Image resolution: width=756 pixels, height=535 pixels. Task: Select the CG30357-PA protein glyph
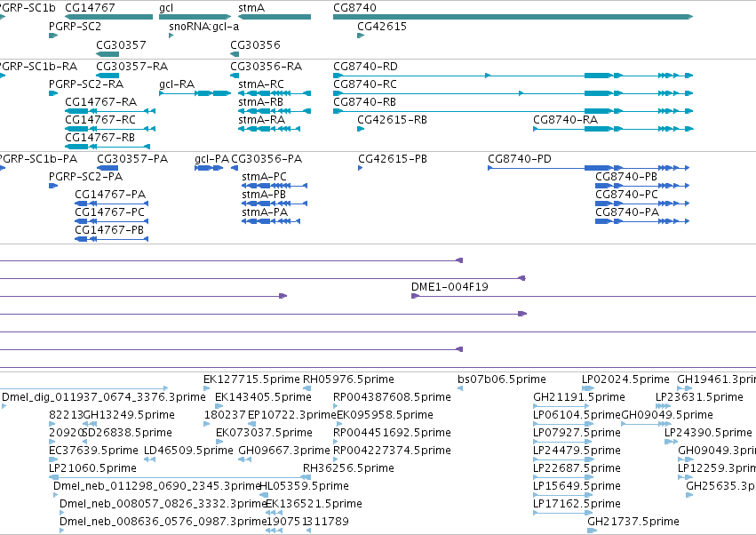tap(107, 168)
